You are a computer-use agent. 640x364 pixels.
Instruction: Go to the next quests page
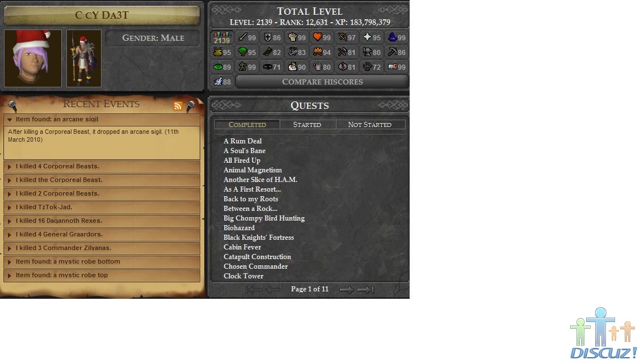(347, 289)
